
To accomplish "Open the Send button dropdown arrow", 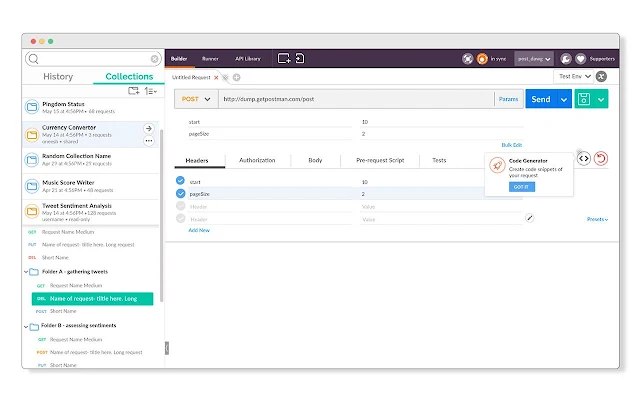I will coord(564,99).
